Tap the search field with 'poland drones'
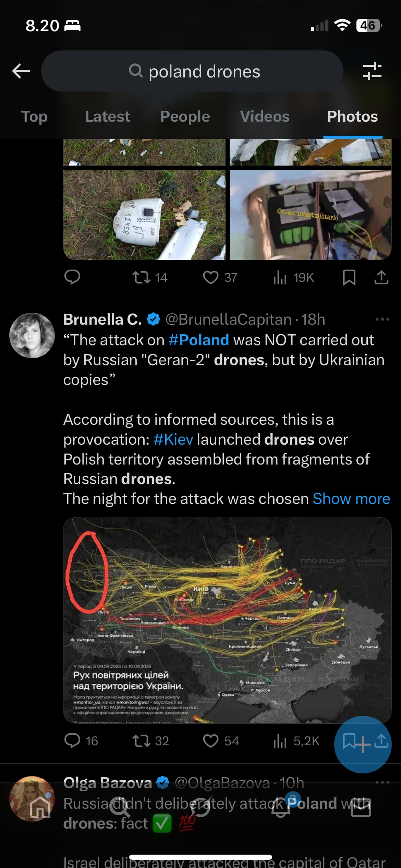Image resolution: width=401 pixels, height=868 pixels. point(192,71)
